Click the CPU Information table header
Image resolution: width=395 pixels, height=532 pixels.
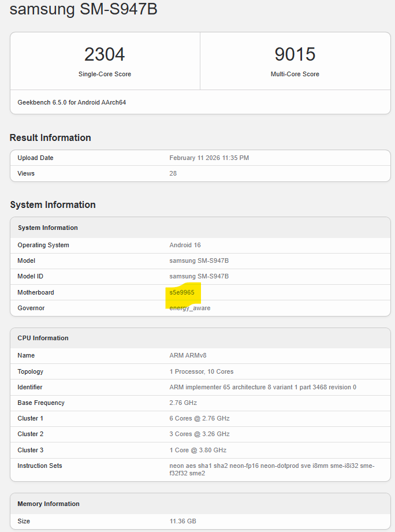43,338
